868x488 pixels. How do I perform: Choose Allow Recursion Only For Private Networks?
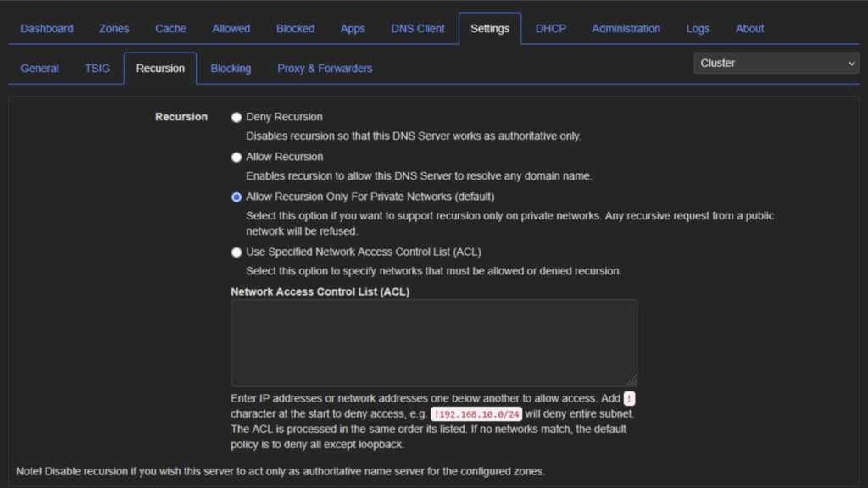pos(236,197)
